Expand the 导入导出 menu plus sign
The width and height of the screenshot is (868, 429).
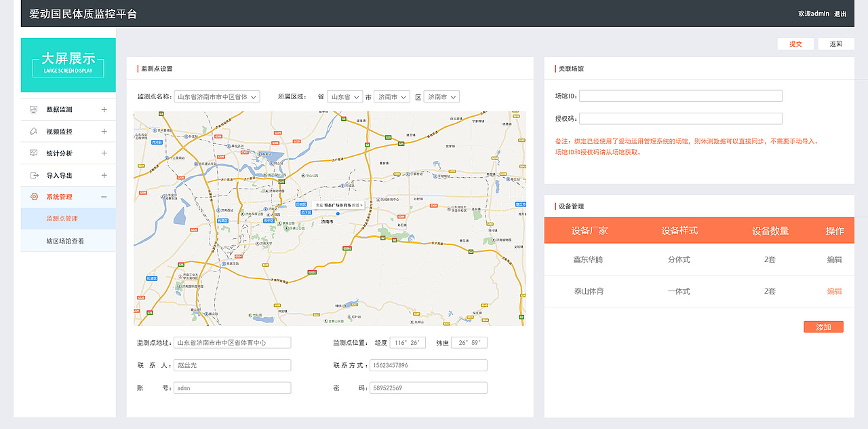pyautogui.click(x=104, y=175)
